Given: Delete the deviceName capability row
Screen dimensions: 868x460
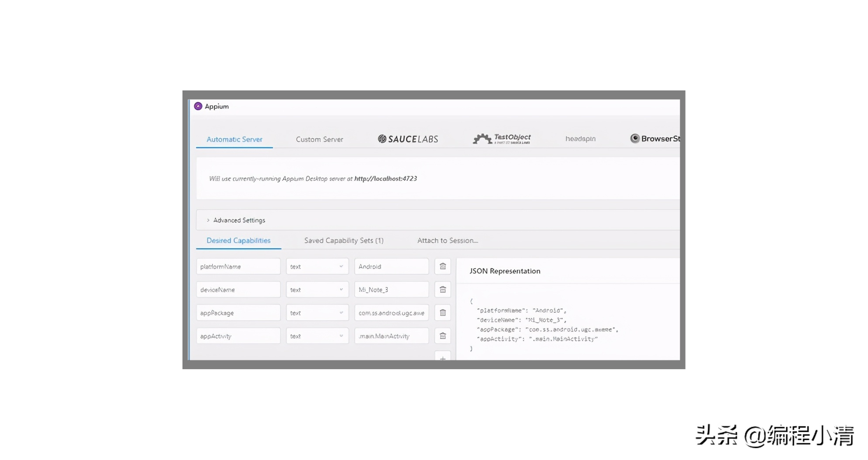Looking at the screenshot, I should click(x=443, y=290).
